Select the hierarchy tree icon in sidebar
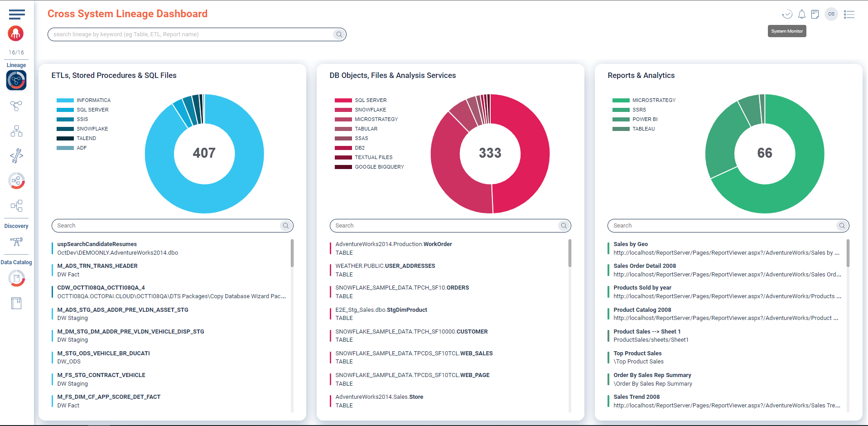This screenshot has height=426, width=868. click(16, 131)
